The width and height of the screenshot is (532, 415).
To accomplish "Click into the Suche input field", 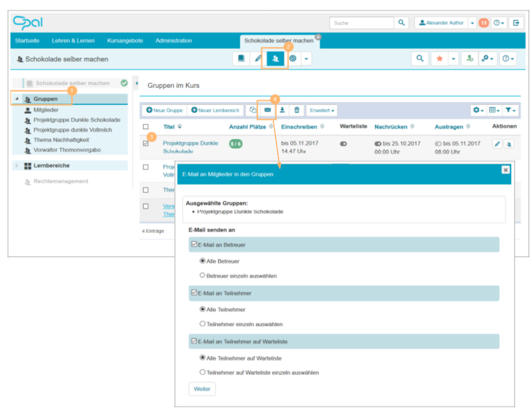I will [361, 23].
